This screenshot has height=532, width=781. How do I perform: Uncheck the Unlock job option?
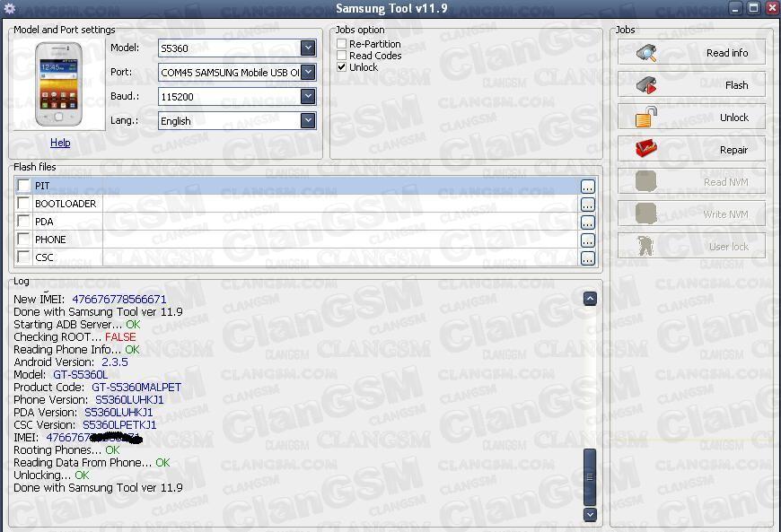tap(342, 67)
